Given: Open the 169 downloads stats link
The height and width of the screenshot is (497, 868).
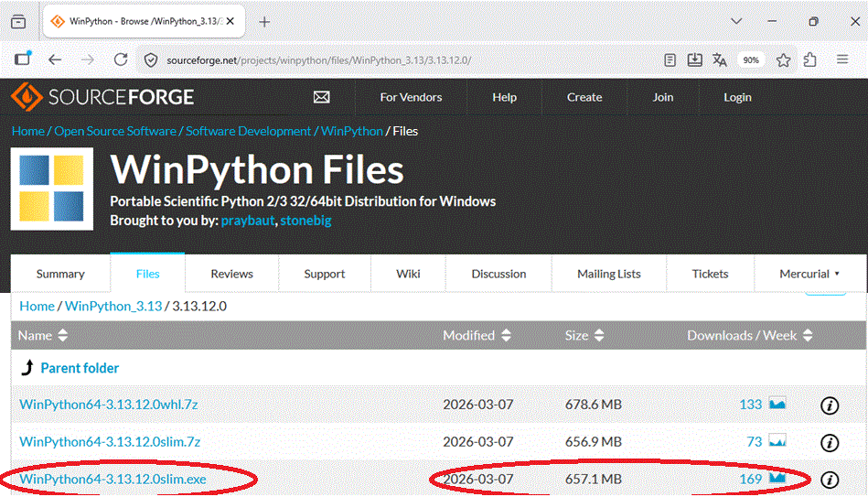Looking at the screenshot, I should pos(751,479).
